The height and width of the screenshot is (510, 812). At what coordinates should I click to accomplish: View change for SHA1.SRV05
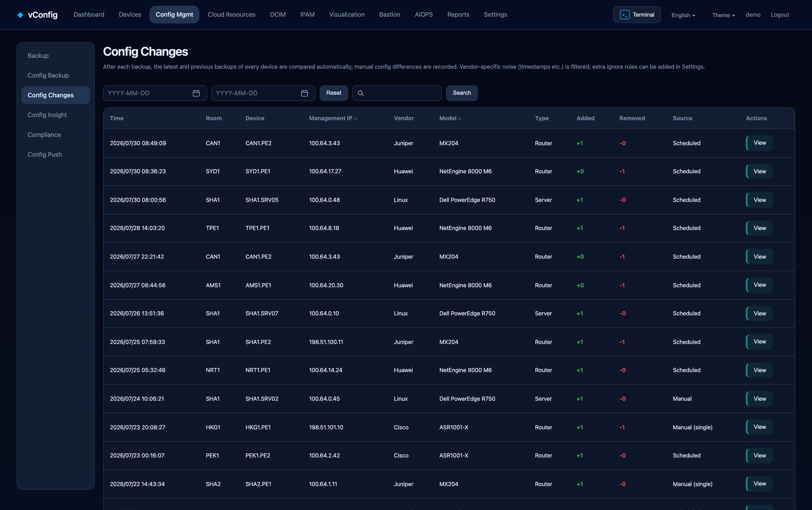coord(759,200)
